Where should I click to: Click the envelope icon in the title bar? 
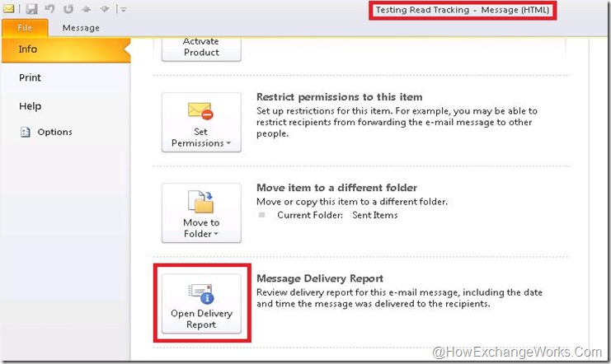pyautogui.click(x=8, y=8)
